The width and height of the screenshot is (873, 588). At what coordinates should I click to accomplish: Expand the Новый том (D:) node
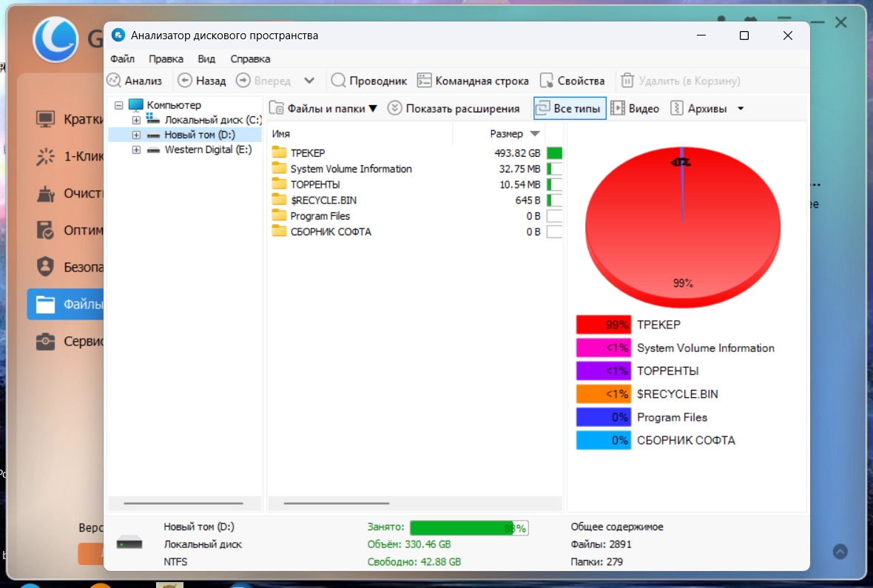pos(136,135)
